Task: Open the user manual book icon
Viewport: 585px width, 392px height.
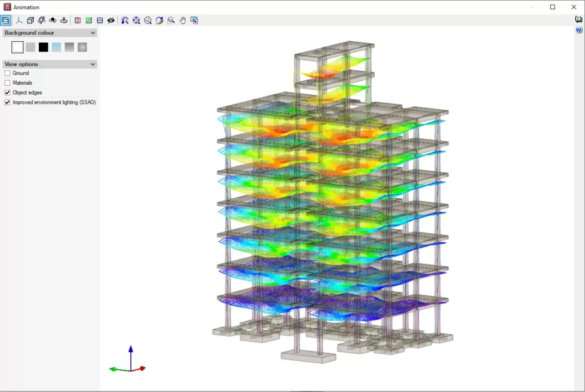Action: pyautogui.click(x=579, y=19)
